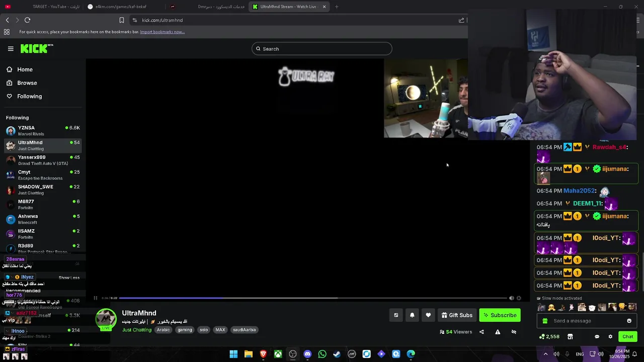Toggle the follow heart button
This screenshot has height=362, width=644.
point(428,315)
